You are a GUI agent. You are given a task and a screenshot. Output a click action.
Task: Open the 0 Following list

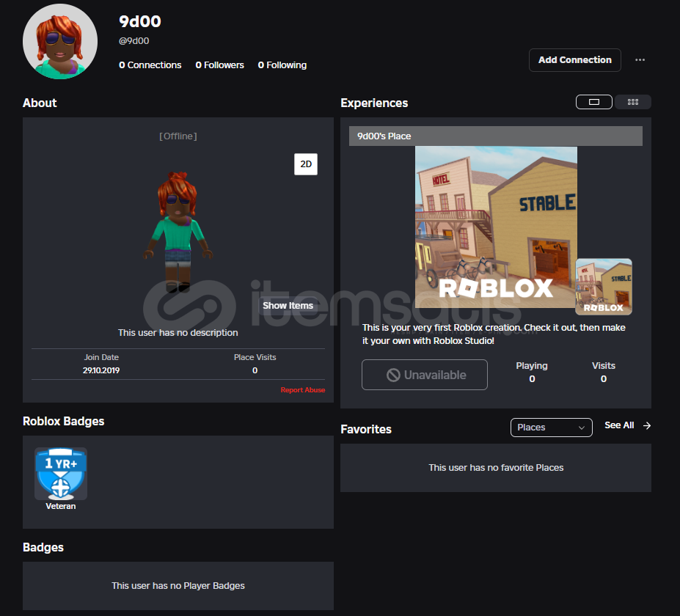coord(282,65)
